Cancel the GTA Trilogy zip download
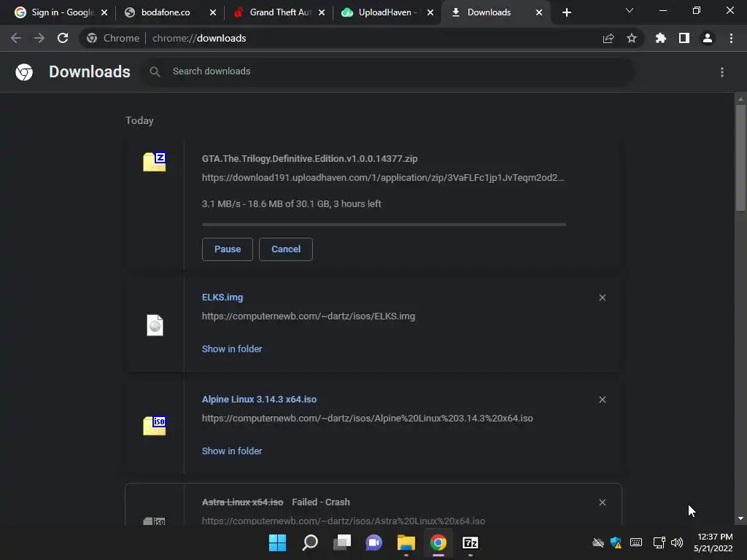 (286, 249)
